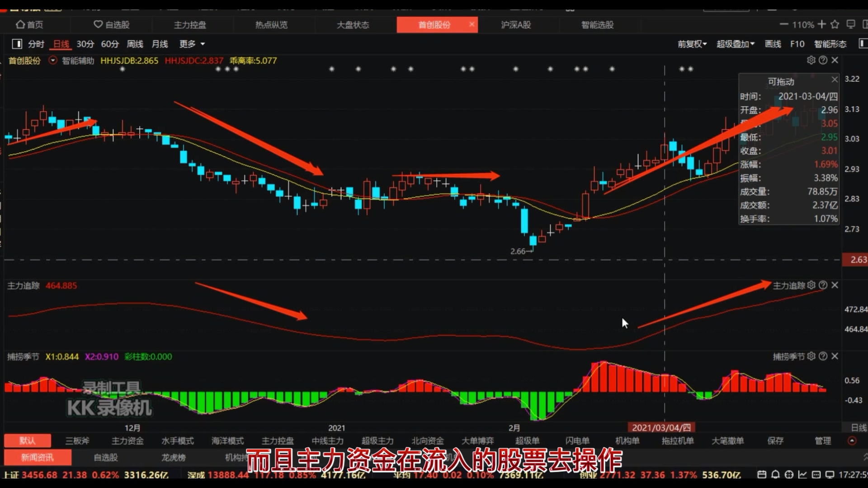This screenshot has height=488, width=868.
Task: Select the 机构单 indicator template
Action: (x=627, y=441)
